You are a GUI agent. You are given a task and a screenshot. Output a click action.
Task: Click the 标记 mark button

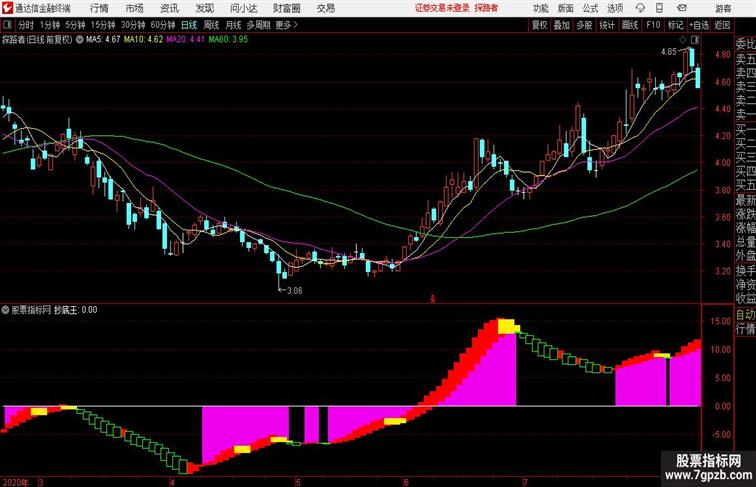675,25
